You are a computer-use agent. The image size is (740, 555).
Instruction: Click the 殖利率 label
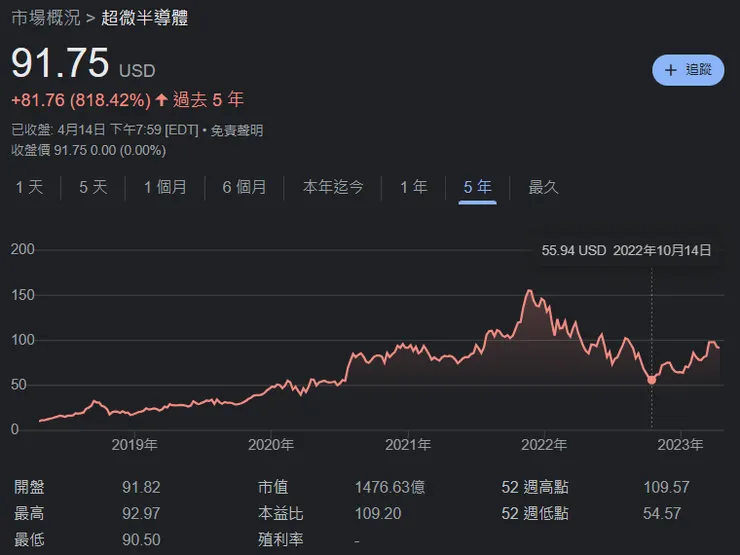(280, 539)
